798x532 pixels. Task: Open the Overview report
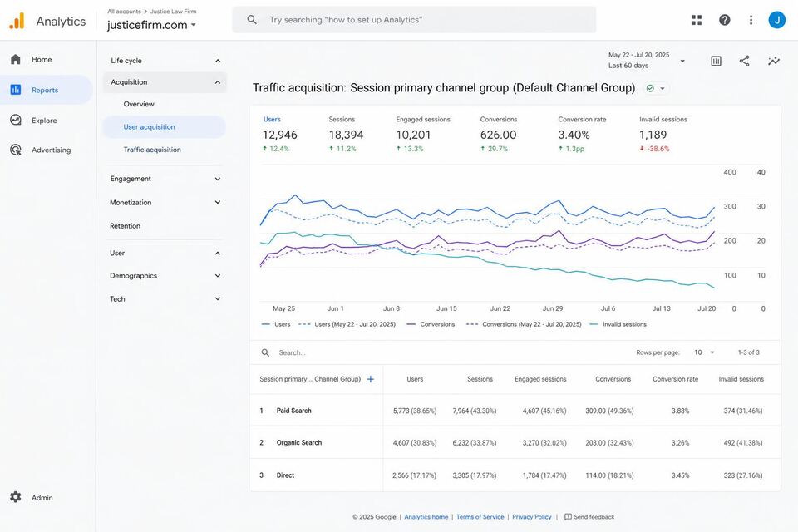click(139, 104)
